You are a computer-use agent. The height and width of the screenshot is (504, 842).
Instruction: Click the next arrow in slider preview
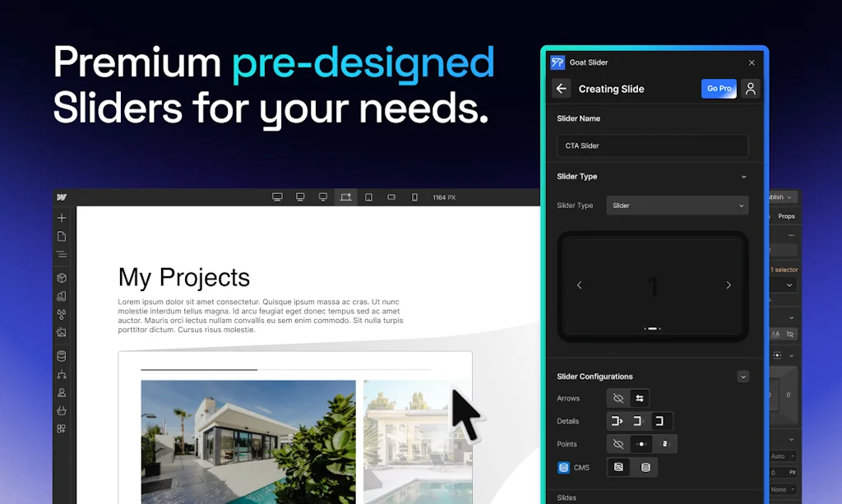729,285
